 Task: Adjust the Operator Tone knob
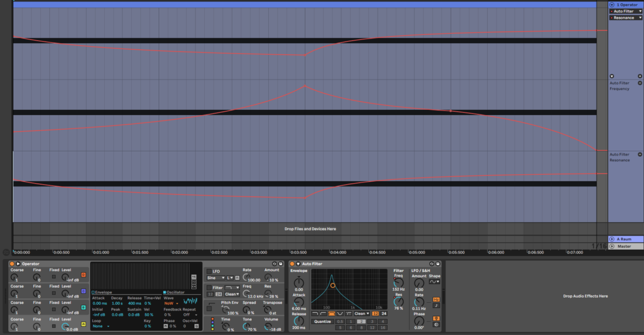click(246, 326)
